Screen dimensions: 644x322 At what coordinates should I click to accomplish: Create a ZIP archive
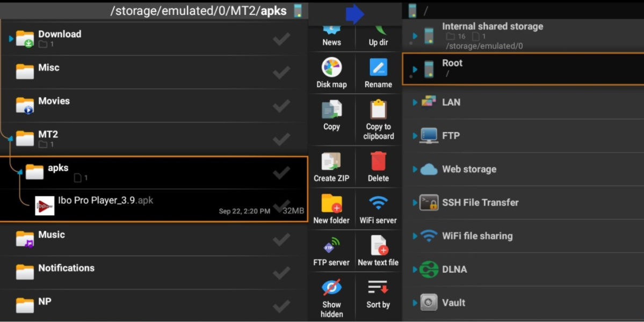[331, 166]
